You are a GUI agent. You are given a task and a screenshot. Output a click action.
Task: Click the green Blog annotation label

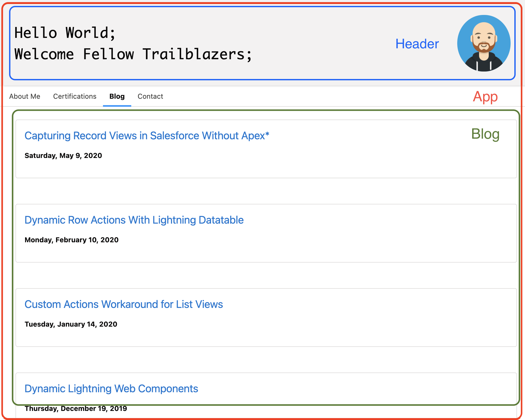[x=485, y=134]
